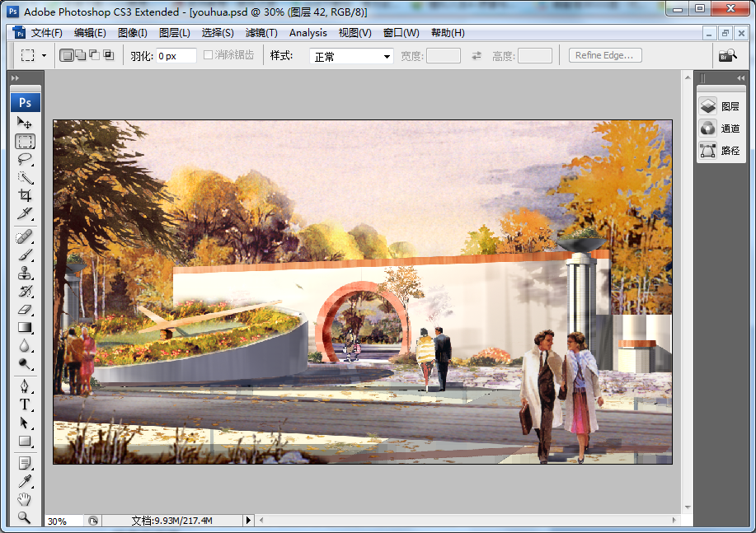Image resolution: width=756 pixels, height=533 pixels.
Task: Select the Move tool
Action: coord(25,123)
